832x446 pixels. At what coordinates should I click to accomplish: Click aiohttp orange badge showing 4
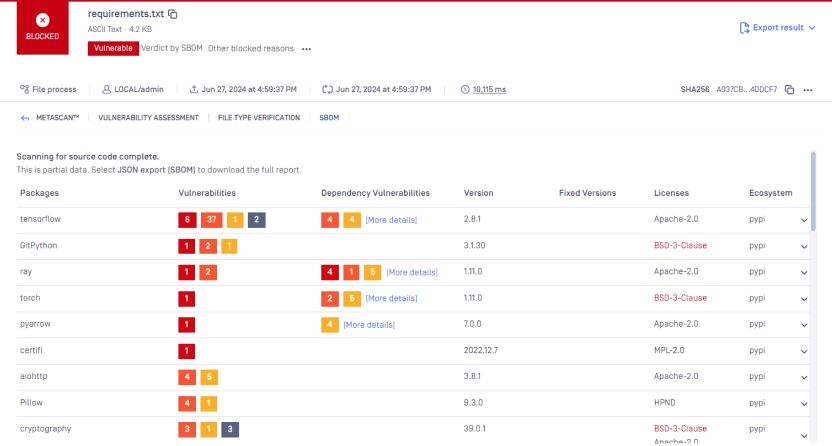[187, 377]
